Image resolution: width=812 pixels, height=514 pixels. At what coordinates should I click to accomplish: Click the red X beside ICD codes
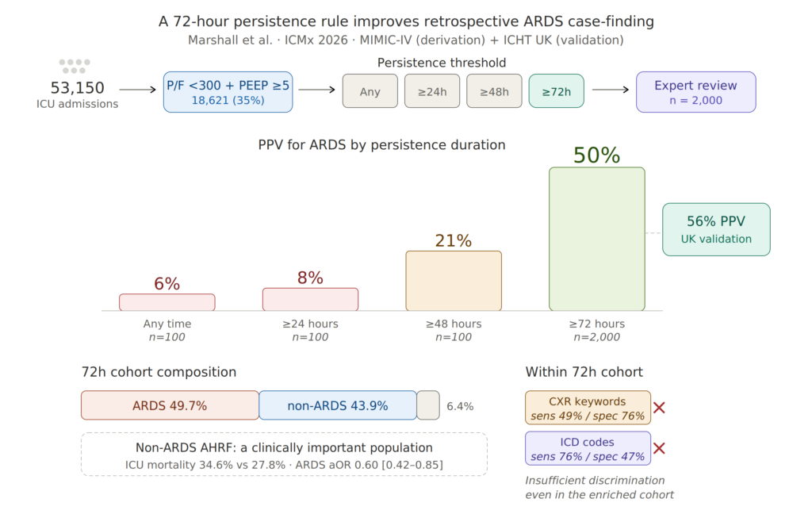pos(659,448)
